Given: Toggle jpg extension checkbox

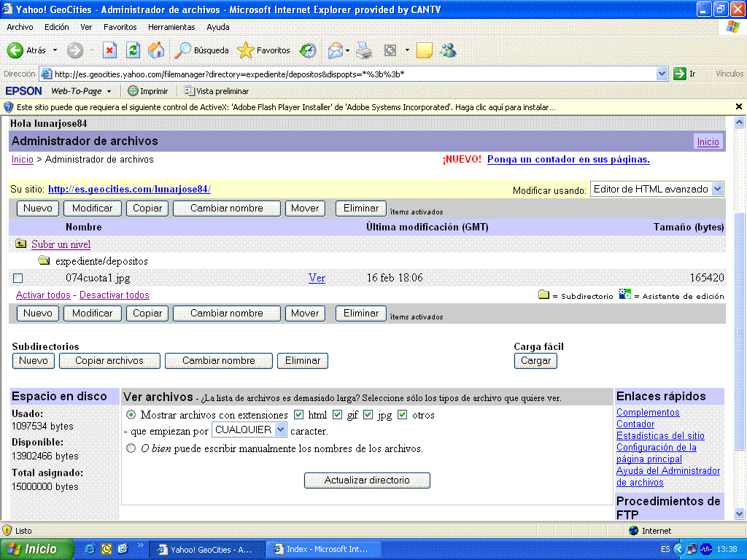Looking at the screenshot, I should coord(368,415).
